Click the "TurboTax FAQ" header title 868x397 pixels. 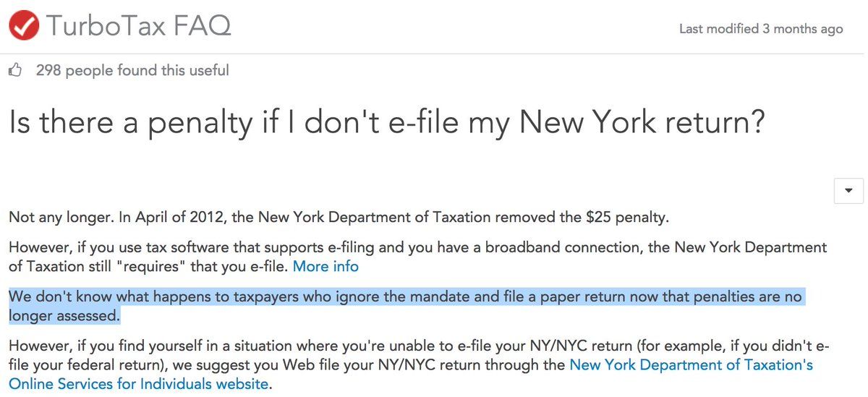(138, 26)
